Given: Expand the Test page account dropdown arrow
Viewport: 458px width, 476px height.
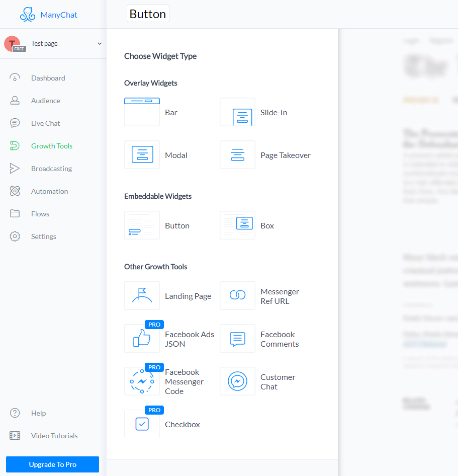Looking at the screenshot, I should tap(100, 44).
